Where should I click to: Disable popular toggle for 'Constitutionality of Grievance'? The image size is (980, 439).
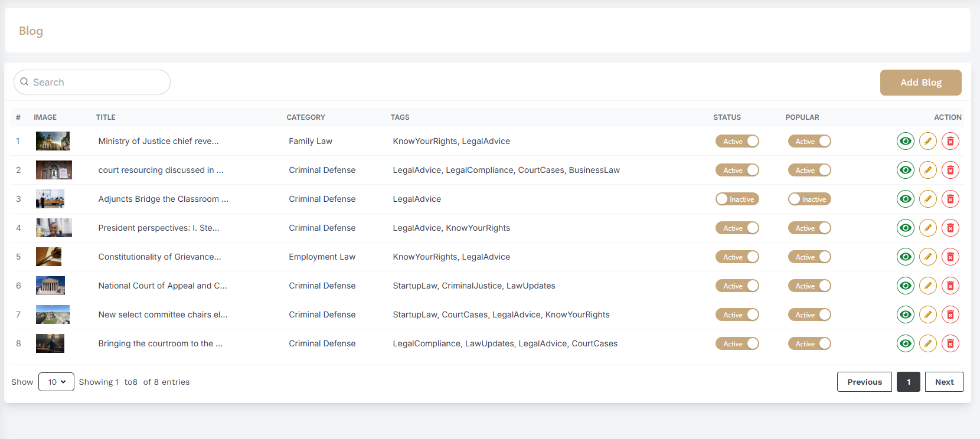coord(809,257)
